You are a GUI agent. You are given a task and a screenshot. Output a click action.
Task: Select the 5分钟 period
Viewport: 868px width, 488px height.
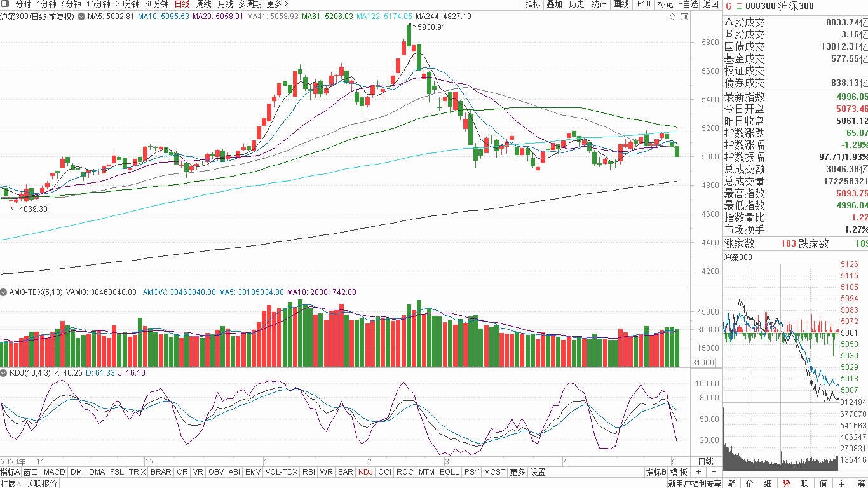click(71, 4)
